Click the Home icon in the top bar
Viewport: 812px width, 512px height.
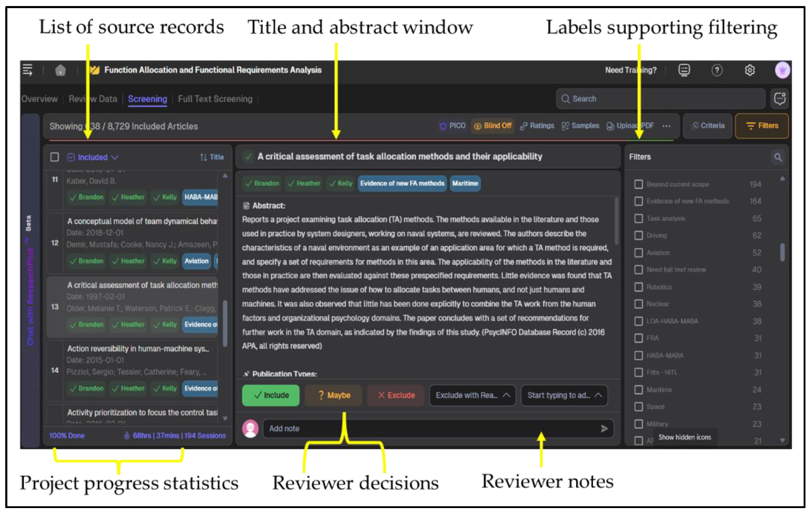tap(61, 70)
